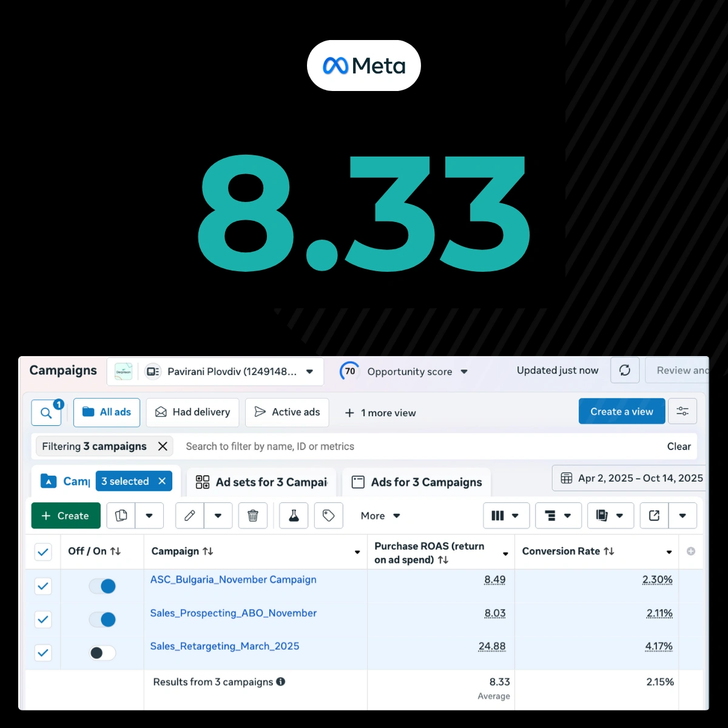Click the delete trash icon
Screen dimensions: 728x728
253,516
